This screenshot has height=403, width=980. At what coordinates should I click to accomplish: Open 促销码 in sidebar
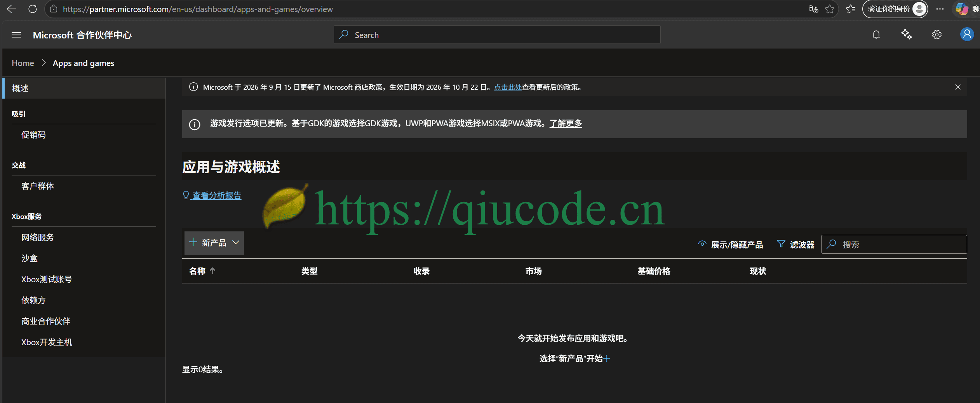33,135
